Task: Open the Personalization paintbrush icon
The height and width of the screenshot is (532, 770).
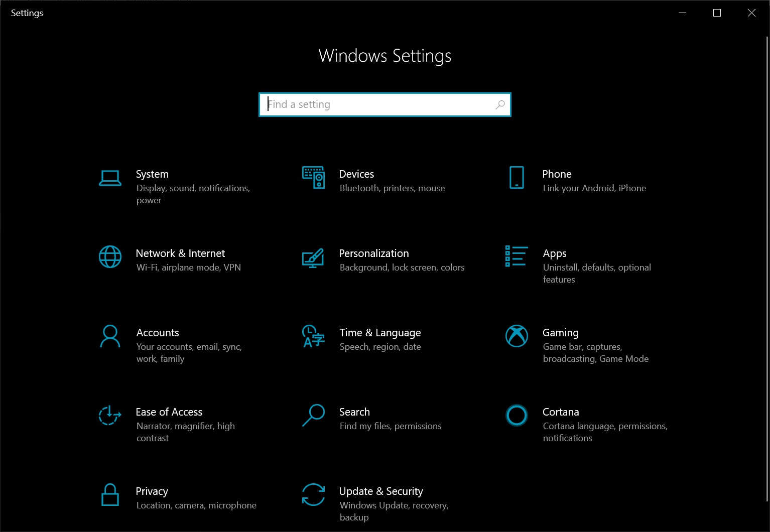Action: coord(313,258)
